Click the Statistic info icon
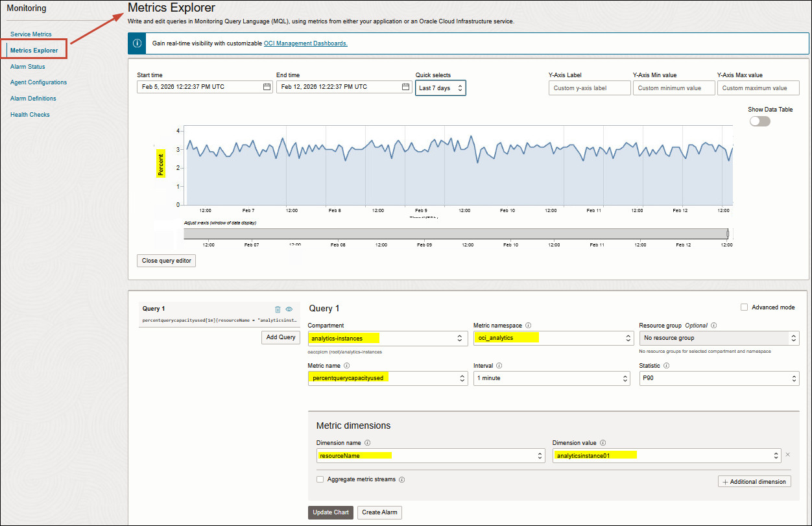812x526 pixels. click(666, 366)
